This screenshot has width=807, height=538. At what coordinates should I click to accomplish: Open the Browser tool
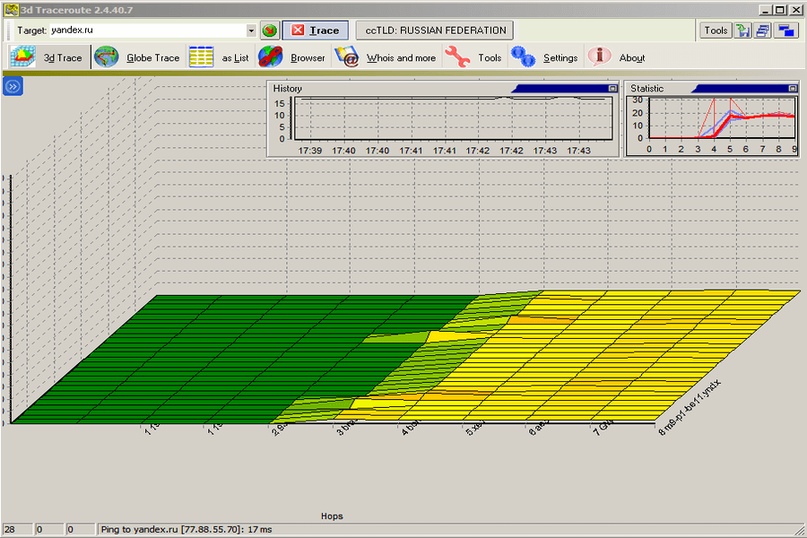[293, 58]
